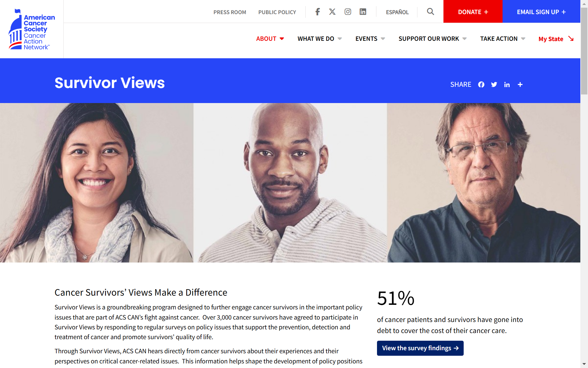The width and height of the screenshot is (588, 368).
Task: Expand the TAKE ACTION menu
Action: click(503, 39)
